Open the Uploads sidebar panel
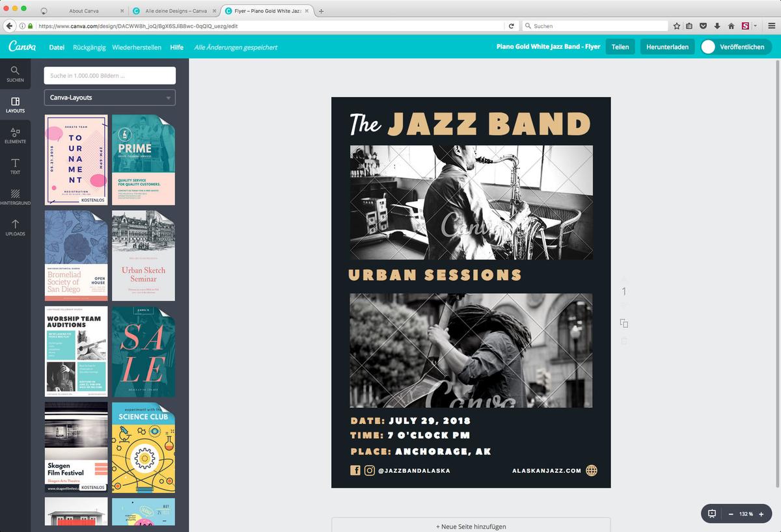781x532 pixels. [x=15, y=228]
